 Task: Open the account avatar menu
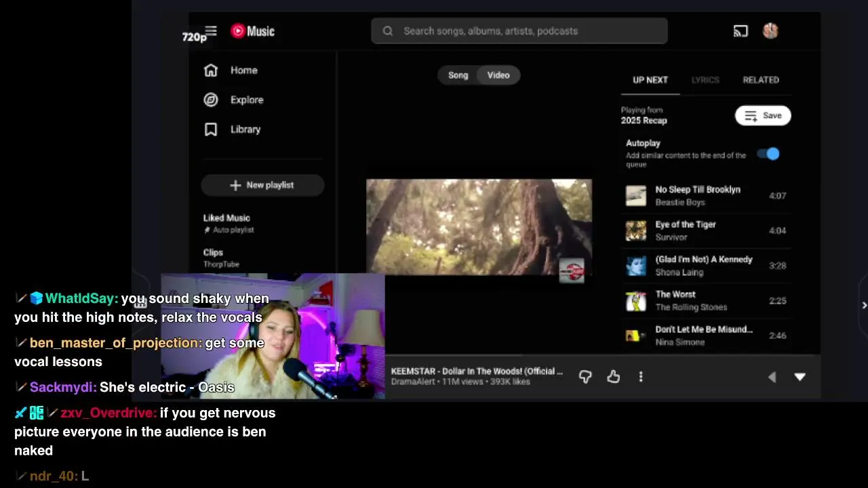[x=770, y=30]
